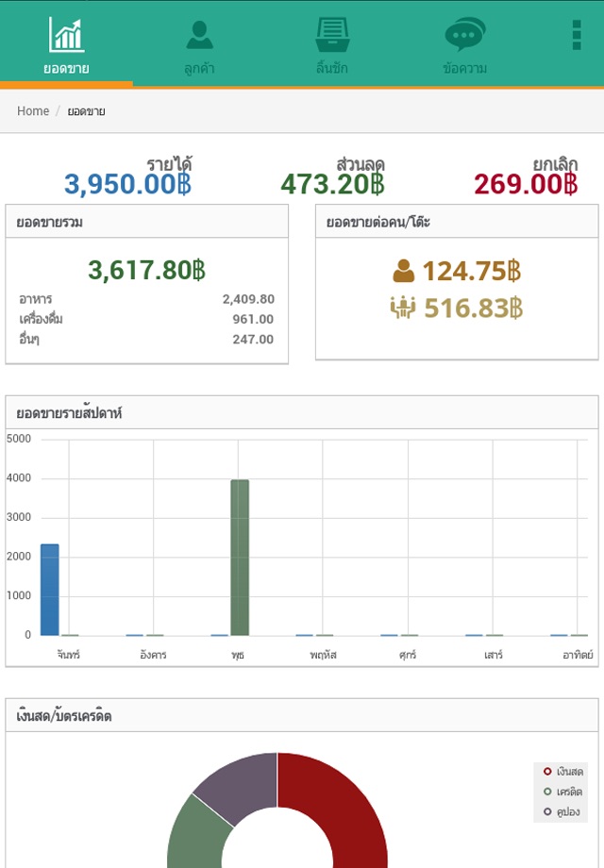Click the per-person icon beside 124.75
604x868 pixels.
pos(404,272)
